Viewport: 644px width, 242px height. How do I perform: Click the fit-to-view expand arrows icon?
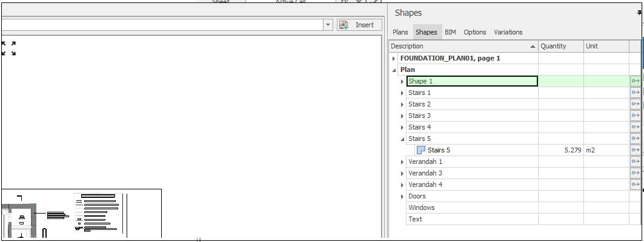click(8, 48)
